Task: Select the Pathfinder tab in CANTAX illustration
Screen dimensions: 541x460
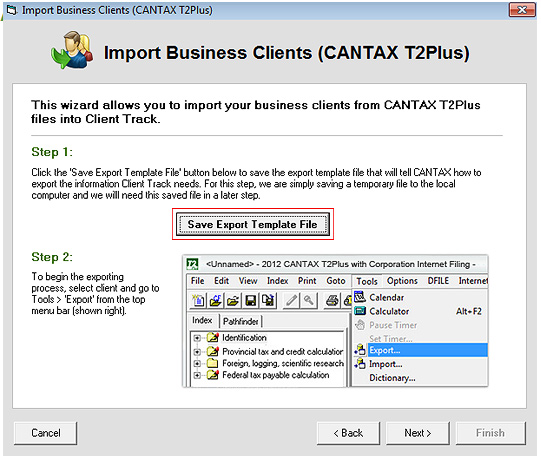Action: (242, 323)
